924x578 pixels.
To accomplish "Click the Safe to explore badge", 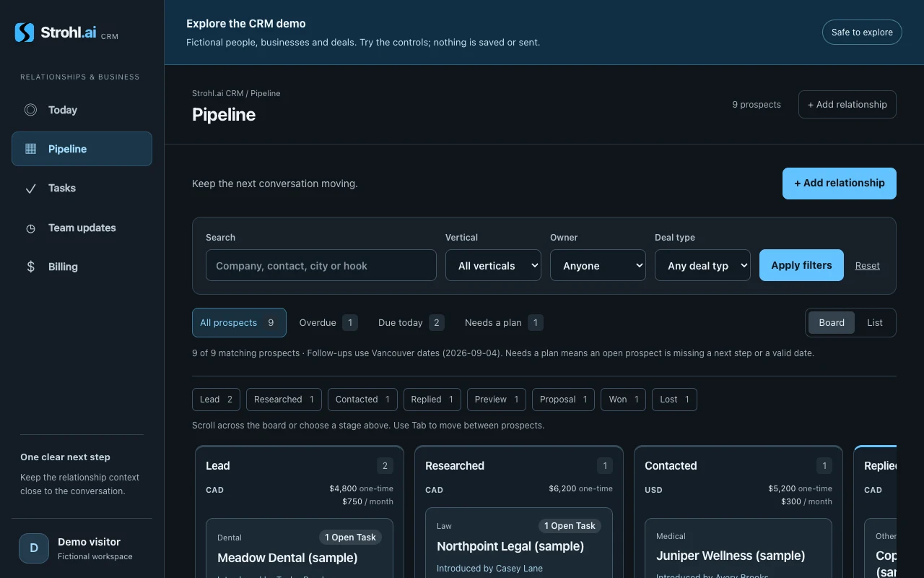I will point(862,32).
